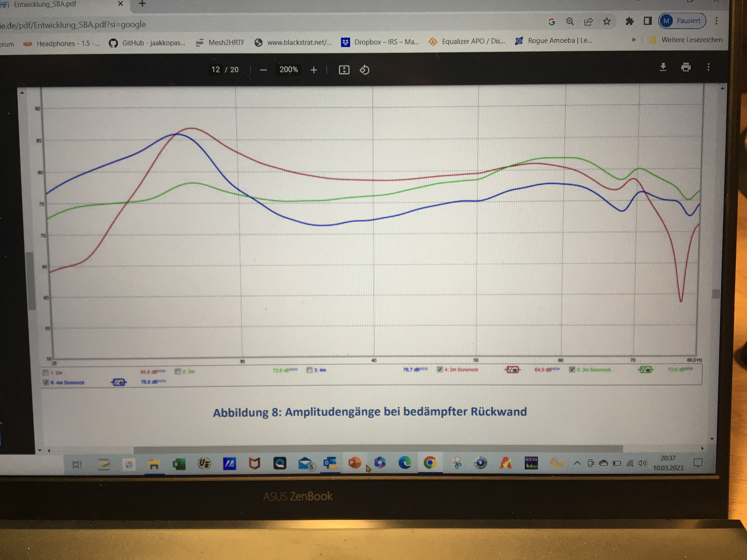Open Outlook from the taskbar
Screen dimensions: 747x560
coord(330,463)
